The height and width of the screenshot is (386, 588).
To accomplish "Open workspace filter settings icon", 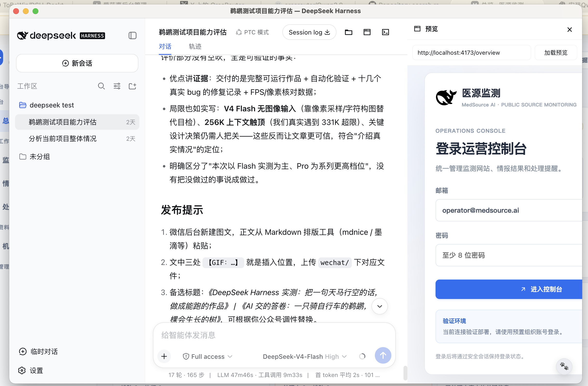I will click(x=117, y=86).
